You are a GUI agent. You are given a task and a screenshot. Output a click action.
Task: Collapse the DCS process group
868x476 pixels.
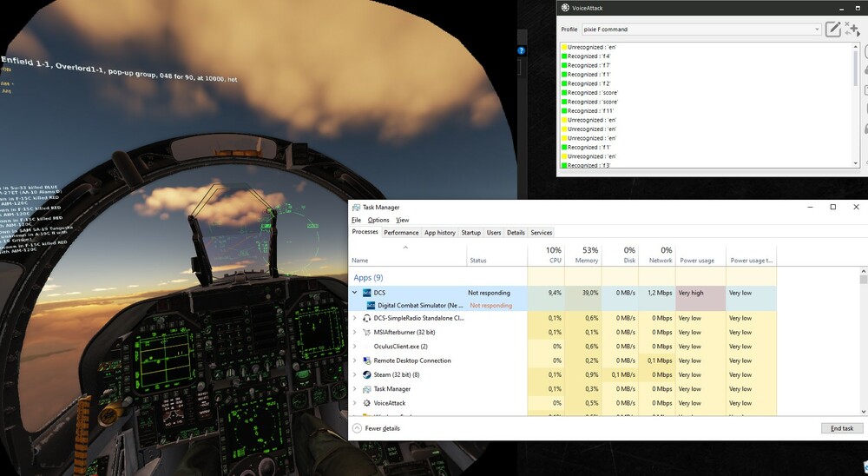(355, 293)
